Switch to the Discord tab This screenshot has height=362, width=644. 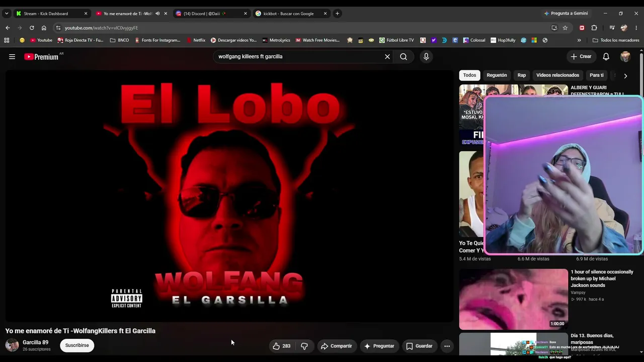click(x=211, y=14)
